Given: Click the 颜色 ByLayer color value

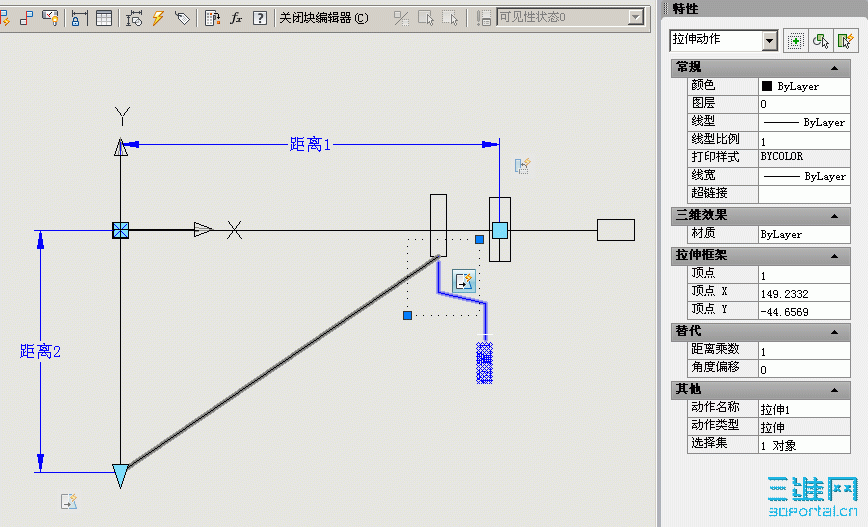Looking at the screenshot, I should (804, 86).
